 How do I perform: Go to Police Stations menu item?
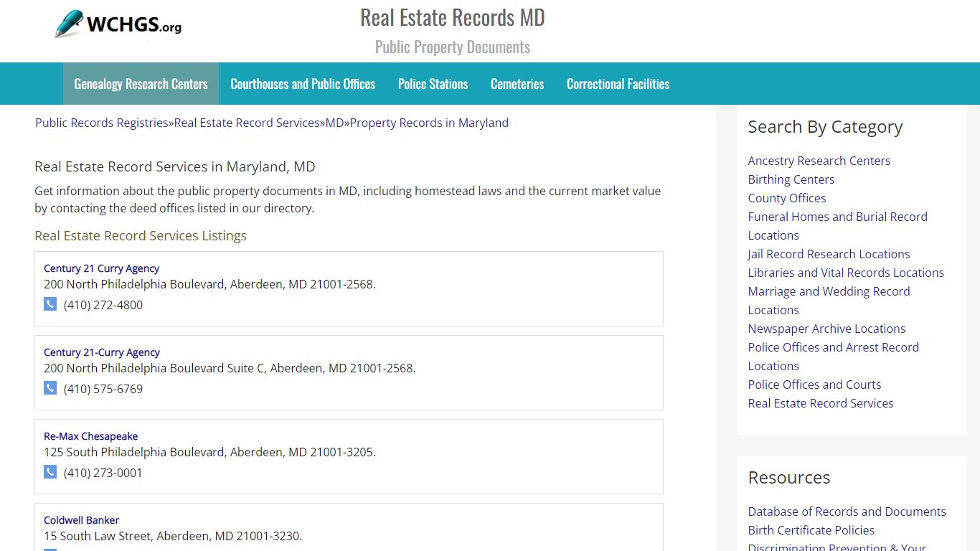pyautogui.click(x=433, y=84)
